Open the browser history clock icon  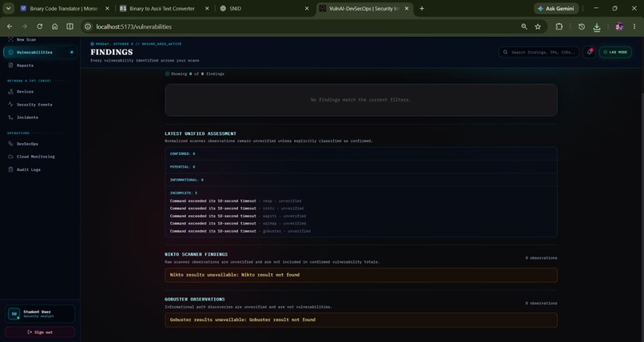click(x=582, y=26)
